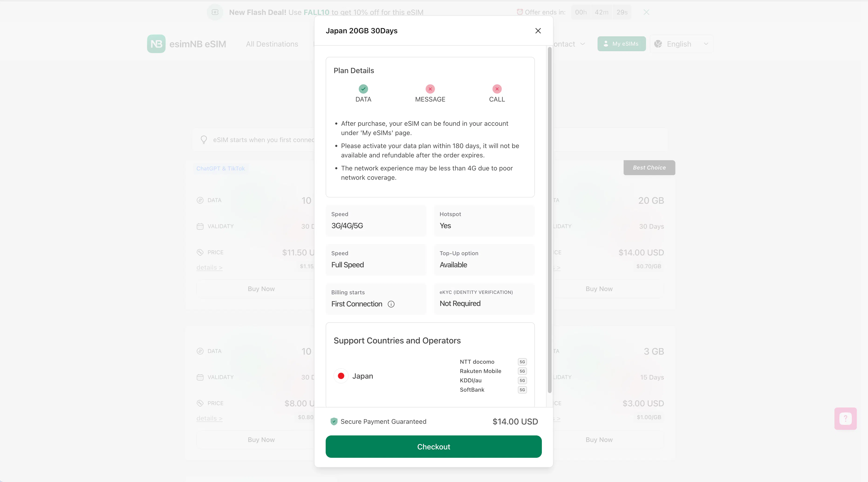
Task: Click the First Connection billing value
Action: click(356, 304)
